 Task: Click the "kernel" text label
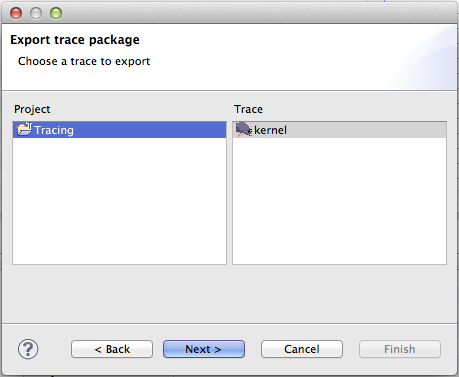point(270,130)
